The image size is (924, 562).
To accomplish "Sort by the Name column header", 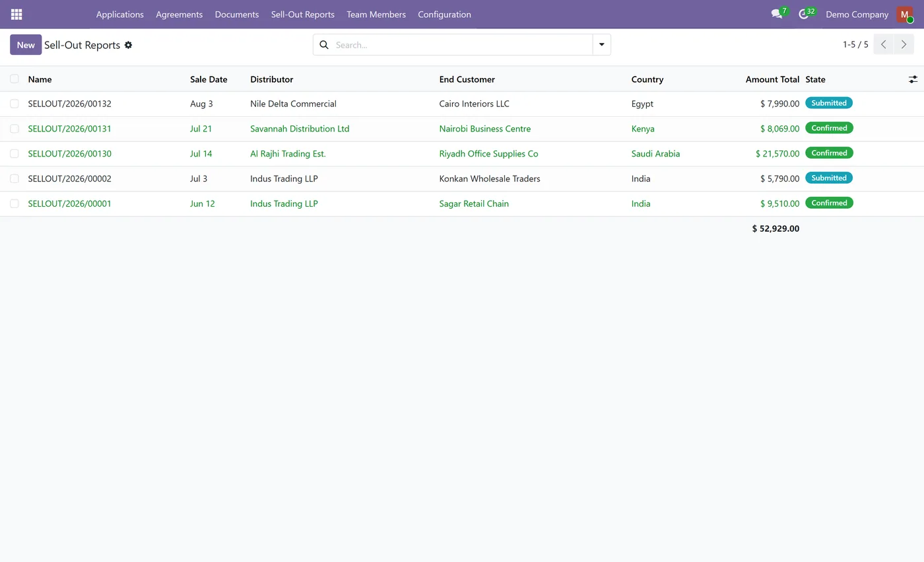I will (x=40, y=79).
